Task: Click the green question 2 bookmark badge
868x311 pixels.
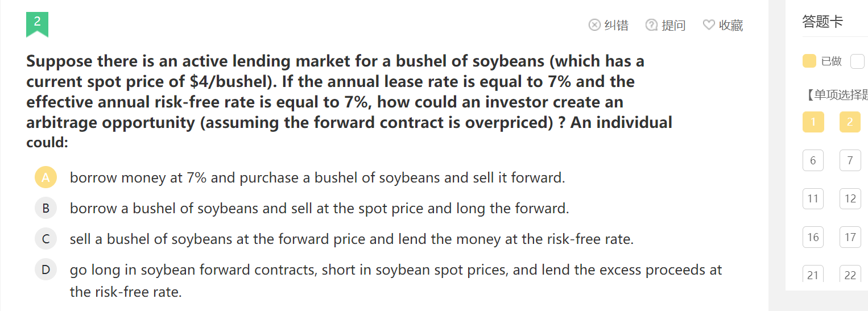Action: pos(37,24)
